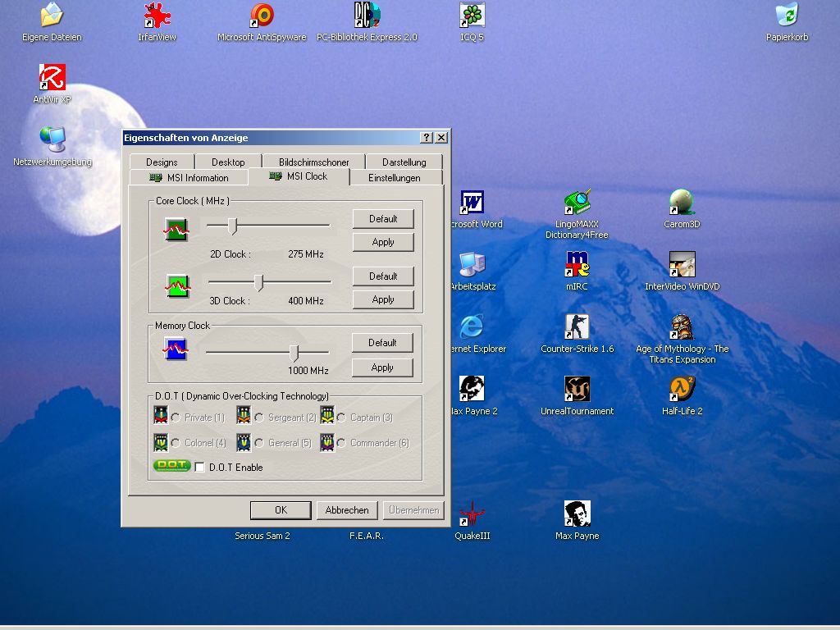Select the Sergeant (2) radio option

point(259,418)
